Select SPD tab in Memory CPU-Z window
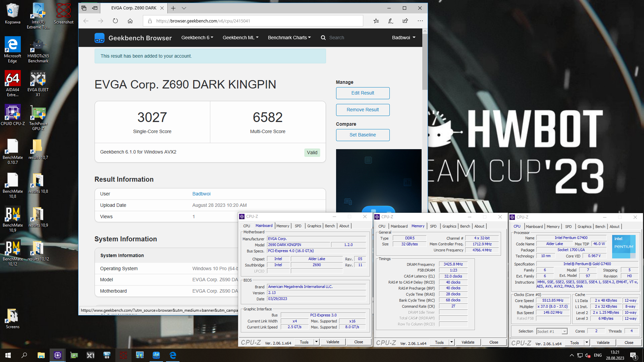Image resolution: width=644 pixels, height=362 pixels. pos(433,226)
